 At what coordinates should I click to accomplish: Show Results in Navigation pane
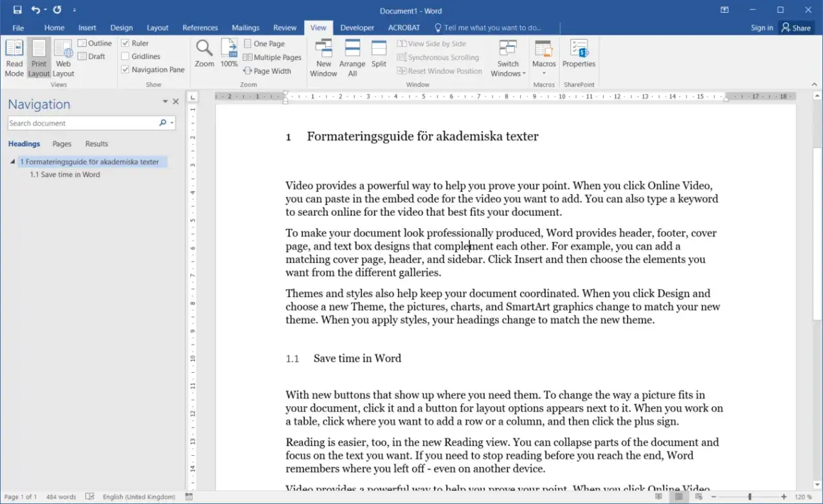pyautogui.click(x=96, y=144)
